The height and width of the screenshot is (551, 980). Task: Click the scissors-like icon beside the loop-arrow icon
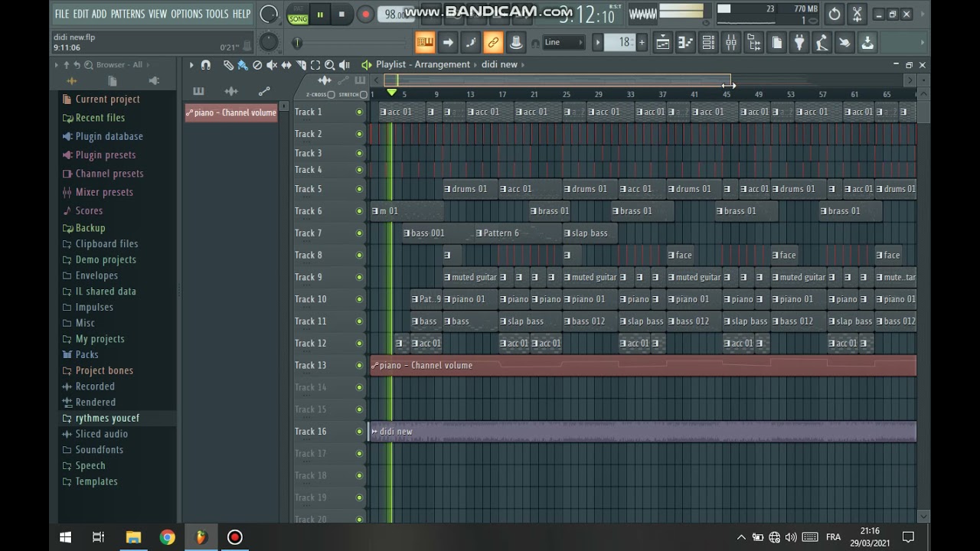[x=857, y=14]
